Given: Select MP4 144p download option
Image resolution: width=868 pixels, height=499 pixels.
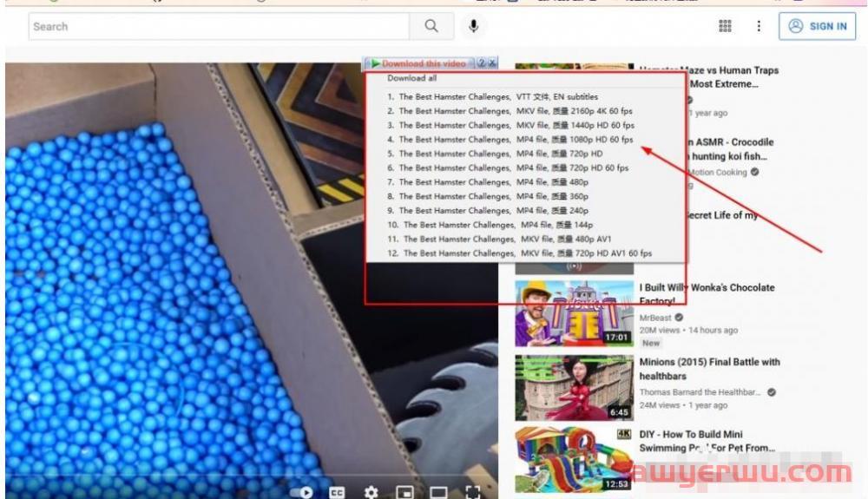Looking at the screenshot, I should [x=490, y=225].
